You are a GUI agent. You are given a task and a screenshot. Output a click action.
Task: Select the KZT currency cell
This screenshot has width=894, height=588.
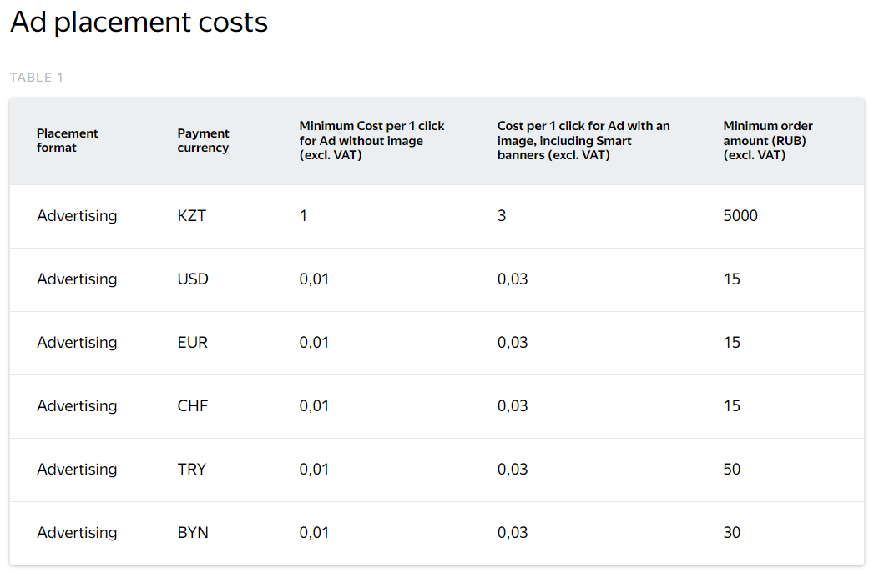click(191, 216)
